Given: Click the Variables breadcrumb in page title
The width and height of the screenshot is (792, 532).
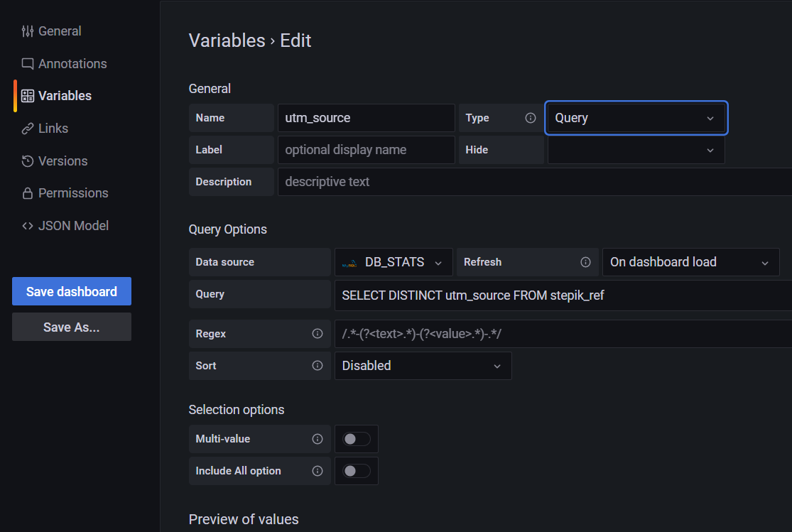Looking at the screenshot, I should click(227, 40).
